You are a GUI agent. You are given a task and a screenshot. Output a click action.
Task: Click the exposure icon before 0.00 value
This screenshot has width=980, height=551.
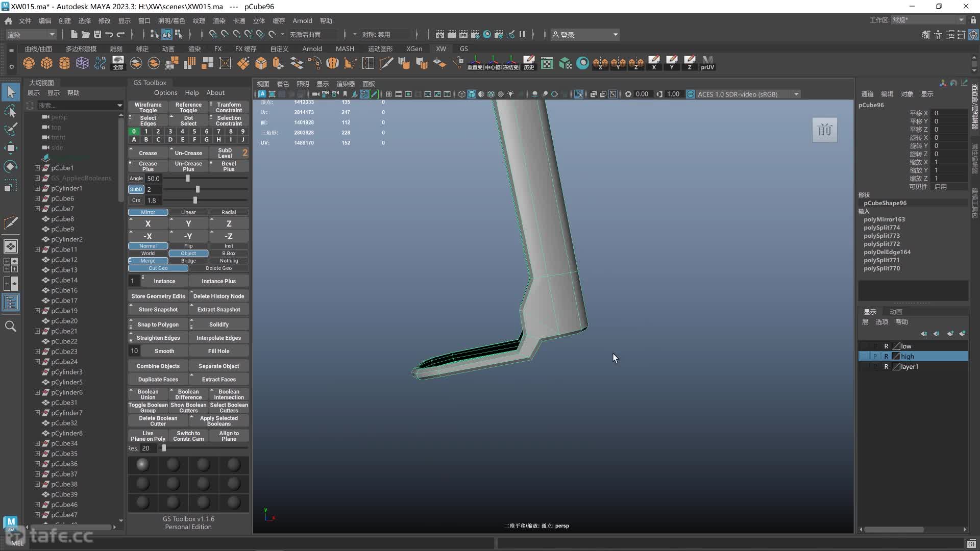(628, 94)
